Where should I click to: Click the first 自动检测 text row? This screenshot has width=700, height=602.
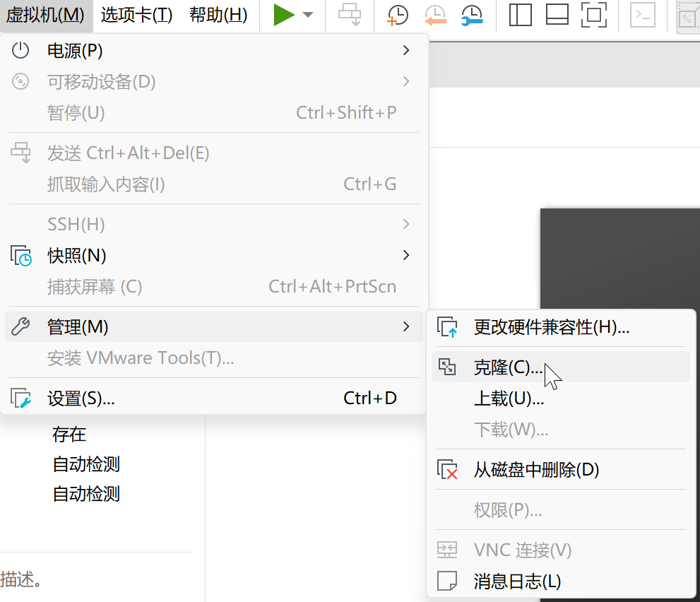[x=86, y=464]
